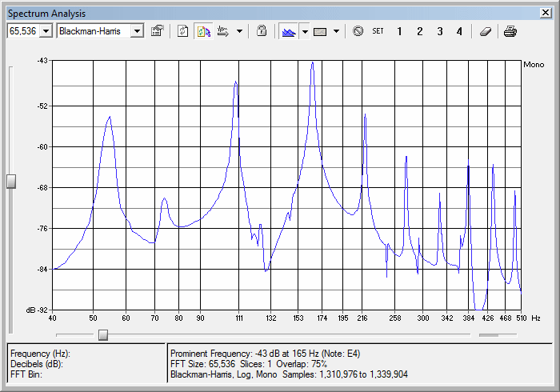Viewport: 560px width, 392px height.
Task: Open the FFT size 65,536 dropdown
Action: pyautogui.click(x=46, y=31)
